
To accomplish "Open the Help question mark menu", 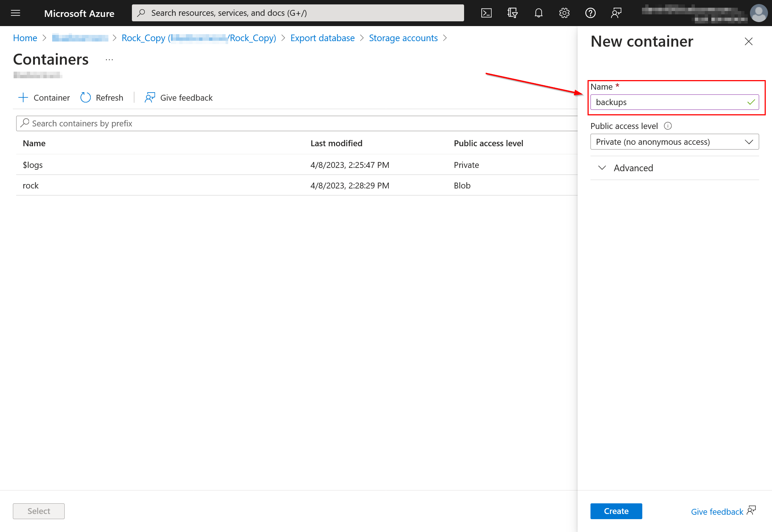I will pos(590,13).
